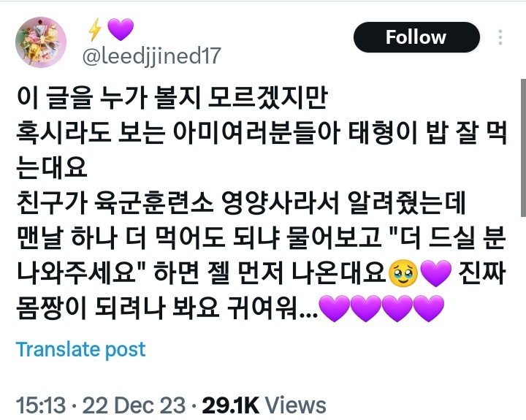
Task: Click the teary-eyed smiling face emoji
Action: pos(403,273)
